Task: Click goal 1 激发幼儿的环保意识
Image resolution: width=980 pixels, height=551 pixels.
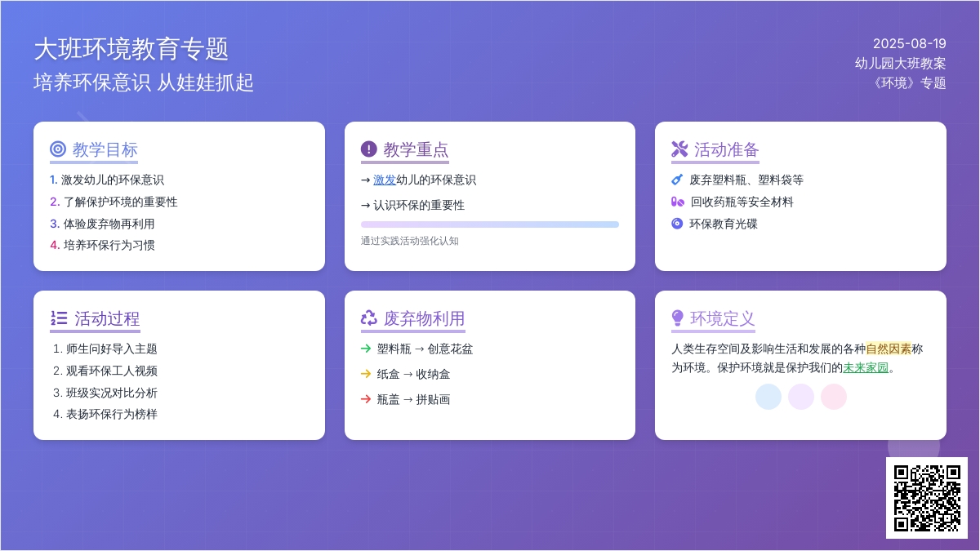Action: point(107,180)
